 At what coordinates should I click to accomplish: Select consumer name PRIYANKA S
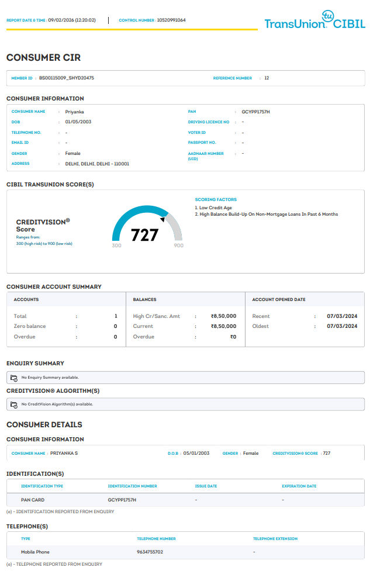pos(64,453)
